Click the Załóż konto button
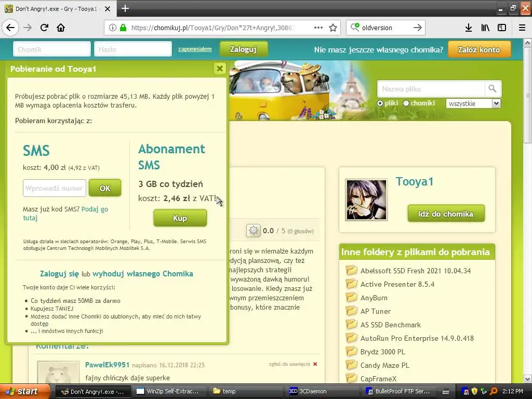The width and height of the screenshot is (532, 399). 478,49
